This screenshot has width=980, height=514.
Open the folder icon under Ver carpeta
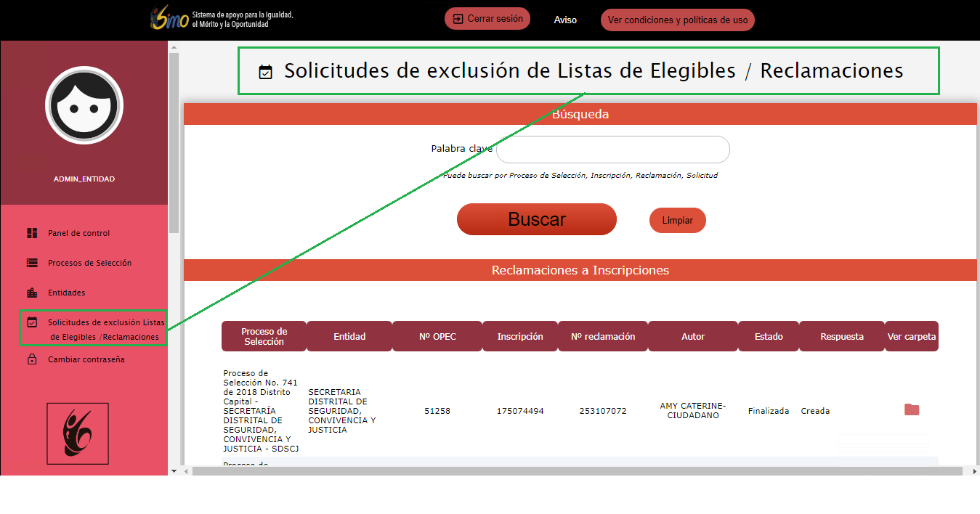912,410
